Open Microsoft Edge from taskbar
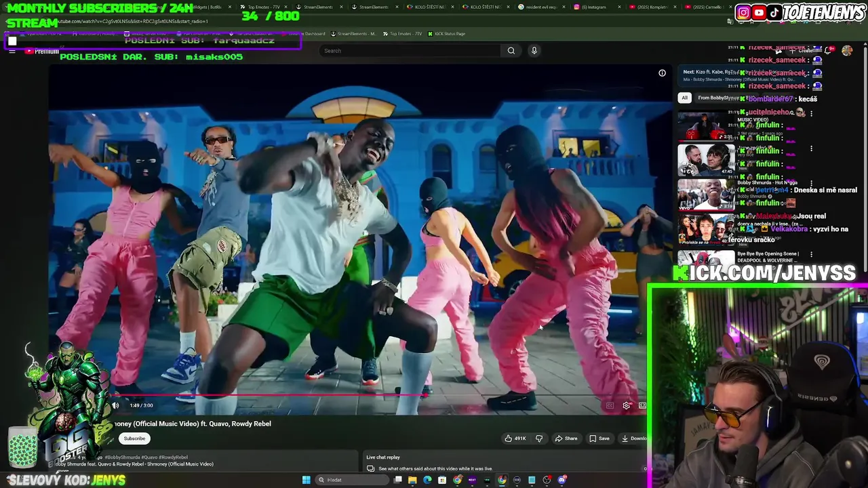868x488 pixels. 427,480
